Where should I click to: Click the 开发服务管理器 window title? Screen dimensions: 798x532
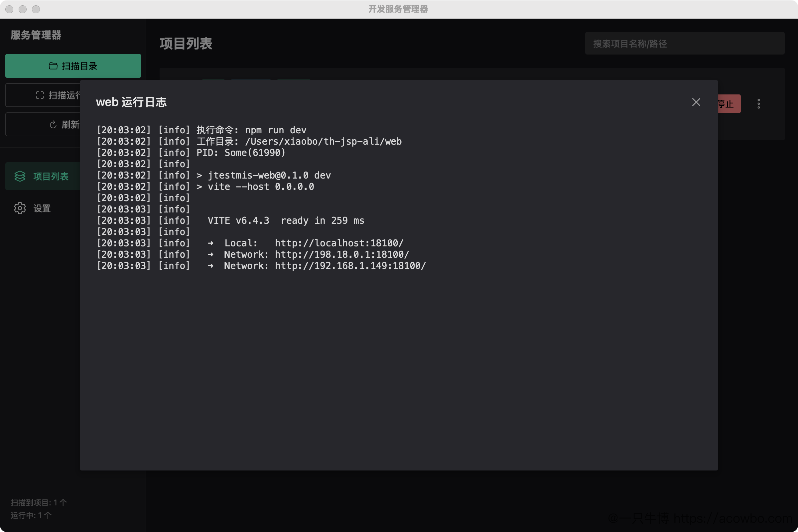pyautogui.click(x=398, y=9)
